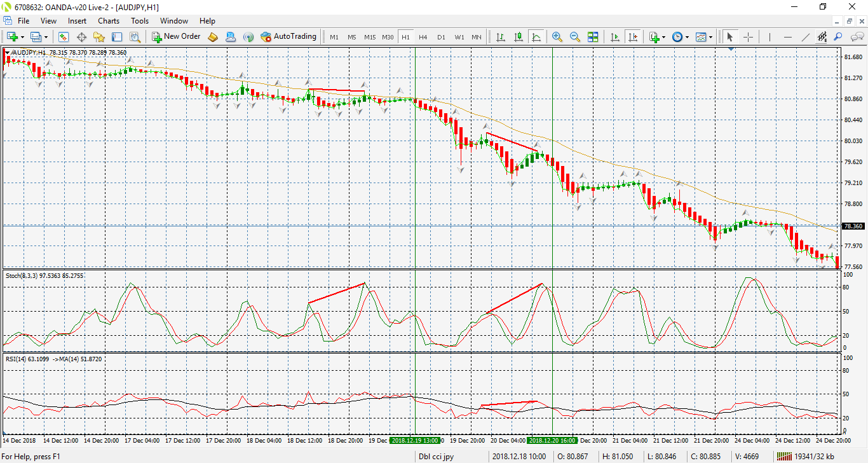Set timeframe to M30

(388, 37)
